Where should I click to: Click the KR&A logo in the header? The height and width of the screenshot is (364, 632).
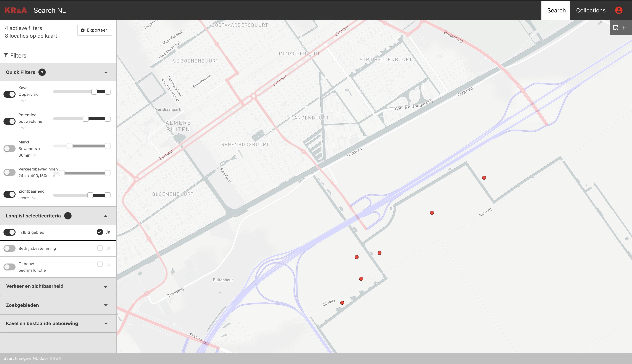click(16, 10)
